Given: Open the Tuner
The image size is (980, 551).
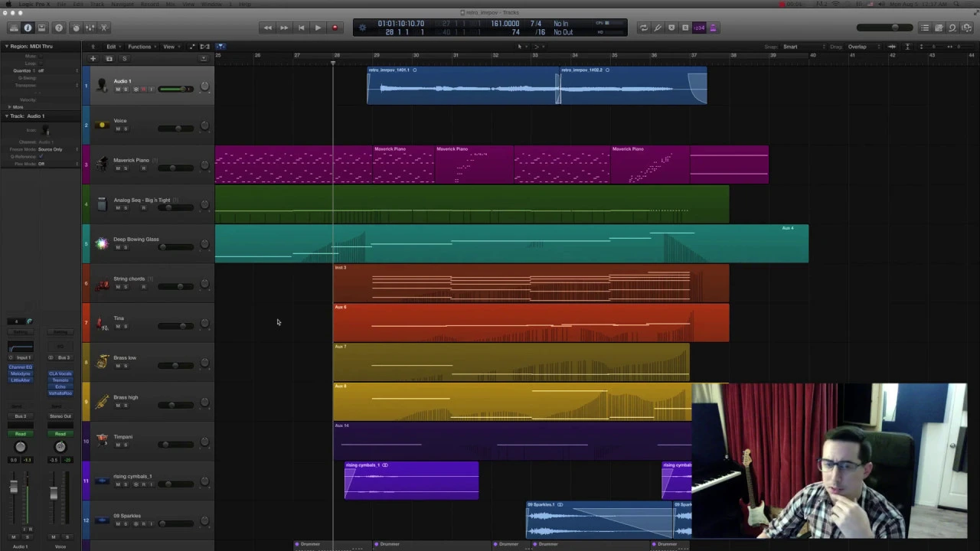Looking at the screenshot, I should click(x=658, y=28).
